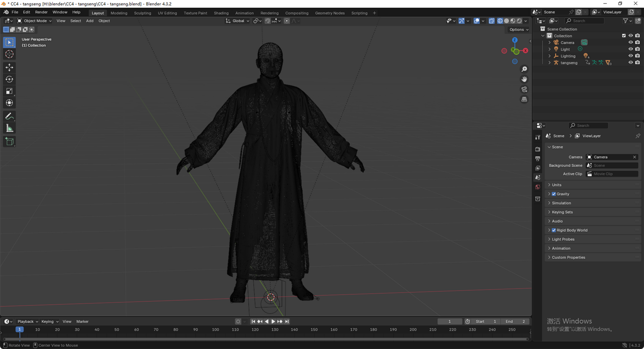The width and height of the screenshot is (644, 349).
Task: Click the hand pan-view gizmo
Action: point(524,79)
